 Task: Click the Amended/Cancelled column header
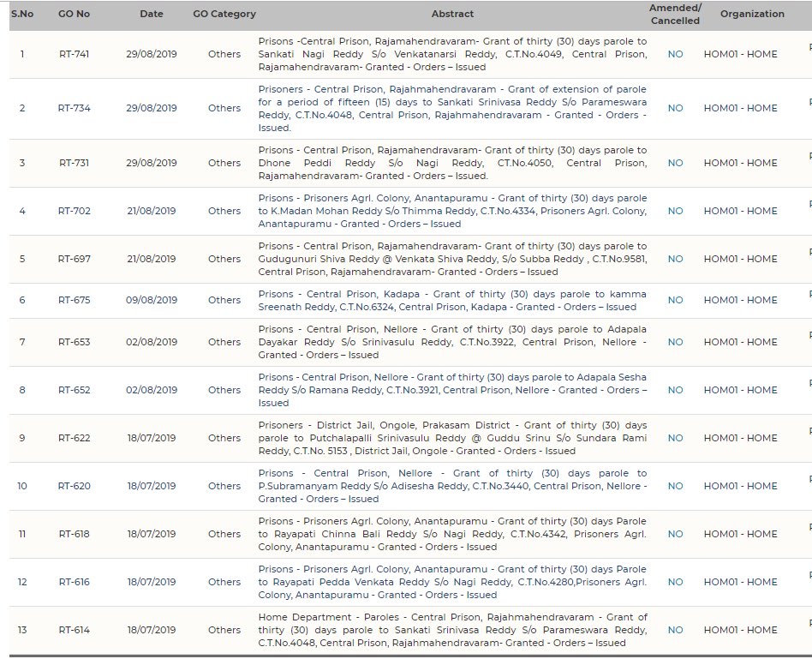[x=675, y=14]
